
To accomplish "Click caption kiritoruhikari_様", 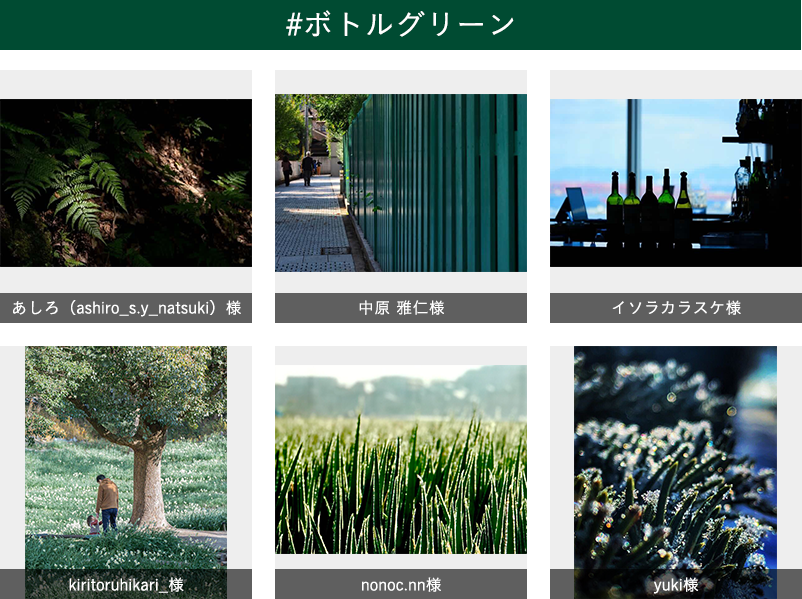I will 126,584.
